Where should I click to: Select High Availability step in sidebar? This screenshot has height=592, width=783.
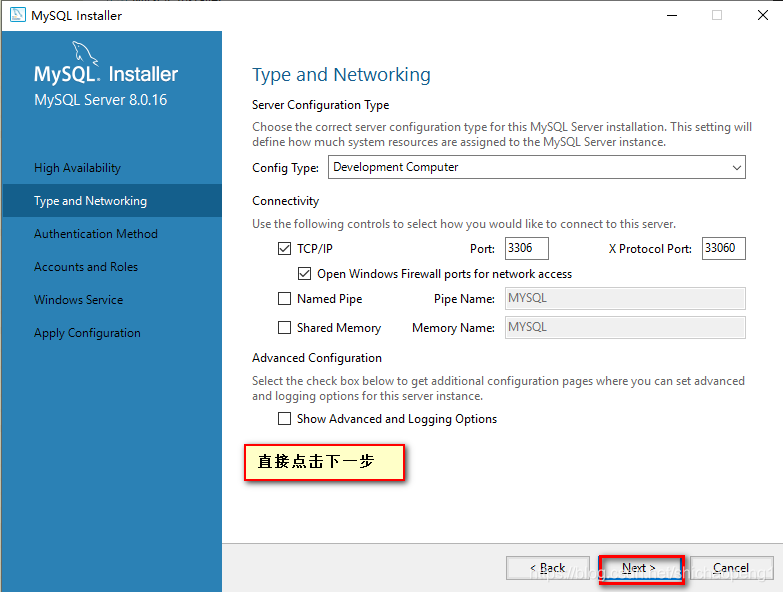coord(77,168)
